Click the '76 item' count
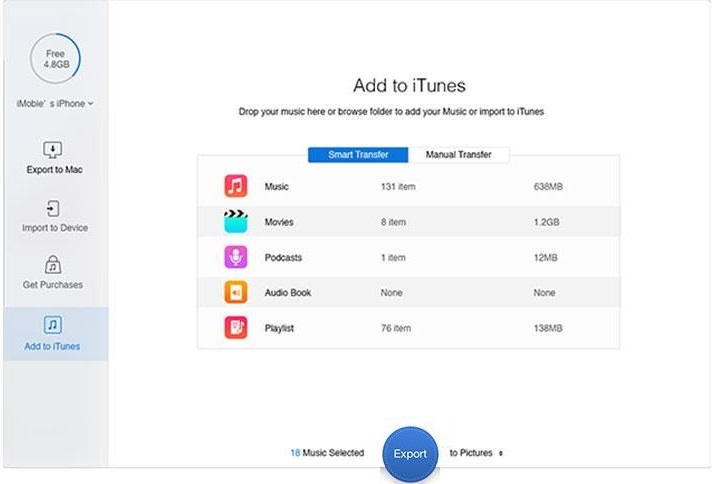Viewport: 712px width, 484px height. (x=396, y=328)
